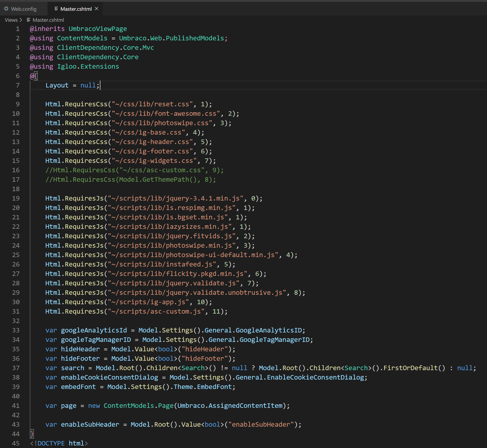Click the breadcrumb chevron after Views

(21, 20)
